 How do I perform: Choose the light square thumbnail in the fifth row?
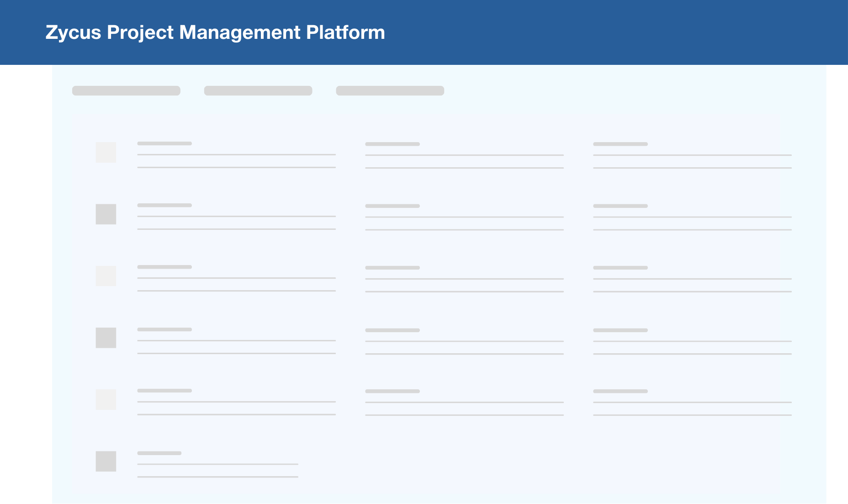[x=106, y=399]
